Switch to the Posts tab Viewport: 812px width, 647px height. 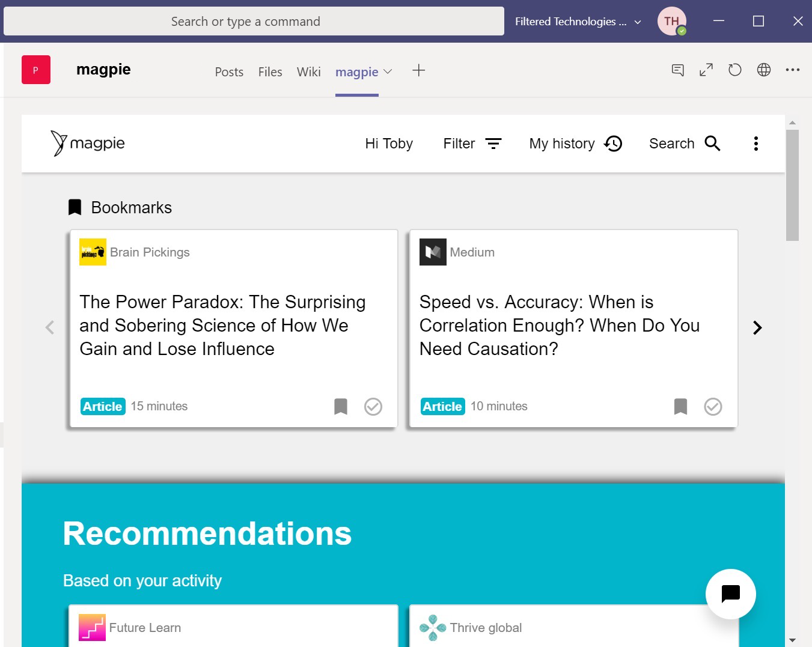229,72
